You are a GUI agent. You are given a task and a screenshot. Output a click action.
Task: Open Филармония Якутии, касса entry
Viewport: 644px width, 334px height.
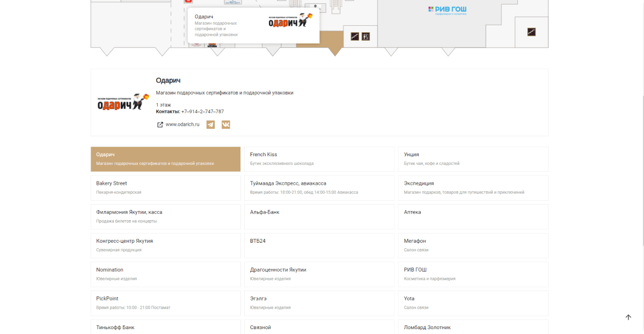pos(165,216)
